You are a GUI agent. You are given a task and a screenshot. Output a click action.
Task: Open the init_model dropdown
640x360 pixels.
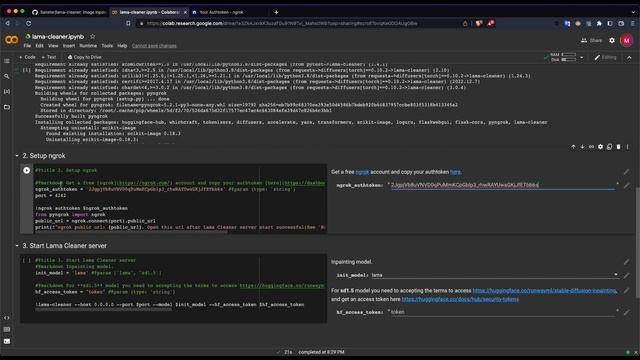(x=496, y=275)
